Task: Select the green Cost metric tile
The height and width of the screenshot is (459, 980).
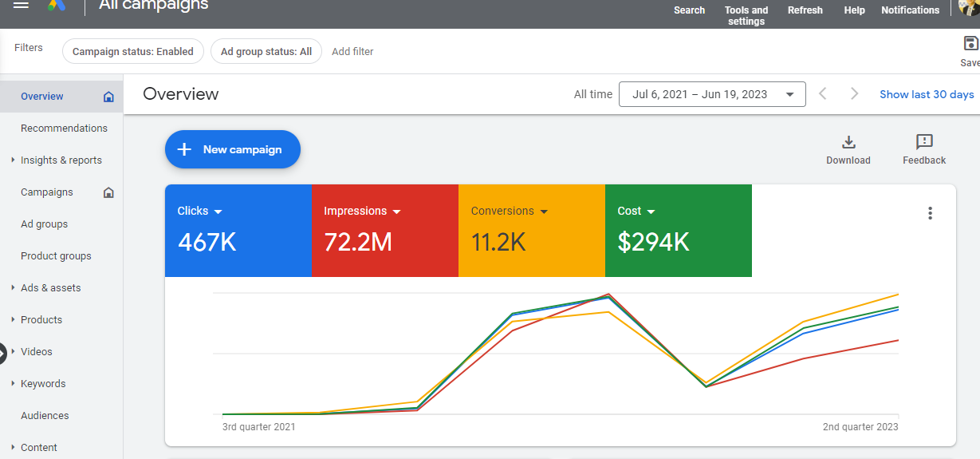Action: click(x=678, y=231)
